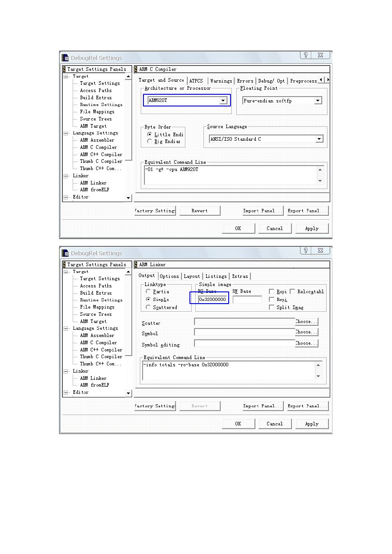
Task: Choose the Partial linktype radio button
Action: (148, 291)
